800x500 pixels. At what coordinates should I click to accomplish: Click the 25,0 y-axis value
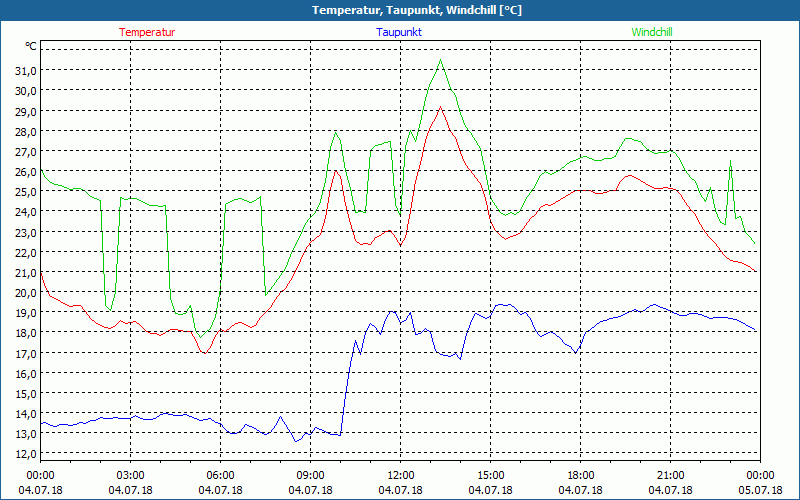click(x=26, y=192)
